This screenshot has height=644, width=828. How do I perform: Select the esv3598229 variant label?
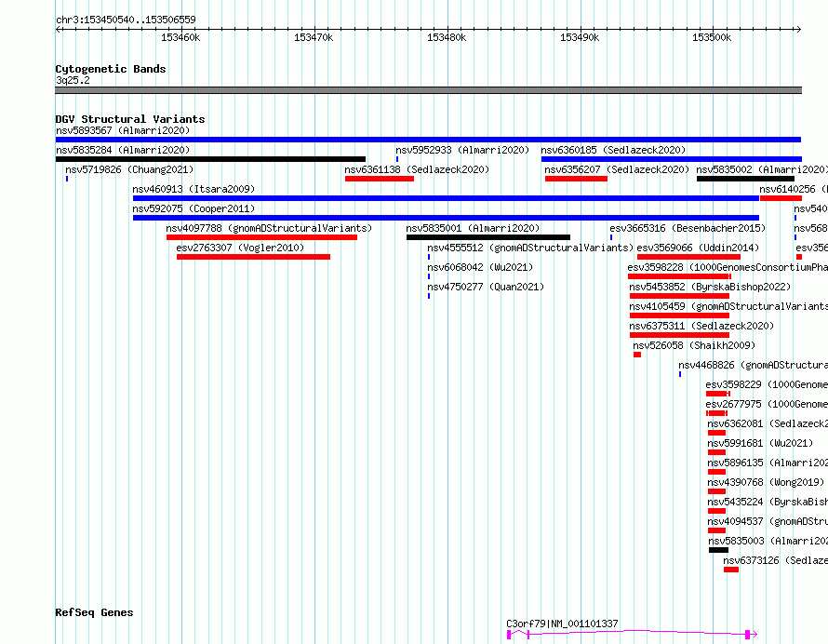coord(767,384)
